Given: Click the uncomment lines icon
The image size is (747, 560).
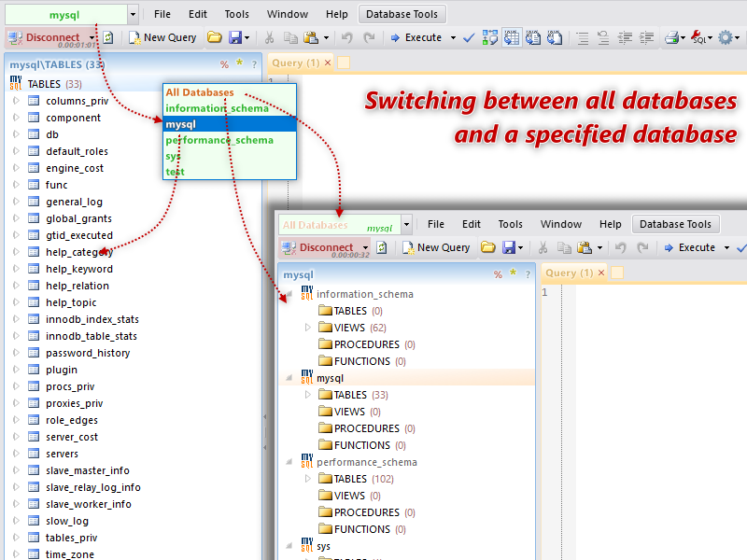Looking at the screenshot, I should (x=603, y=37).
